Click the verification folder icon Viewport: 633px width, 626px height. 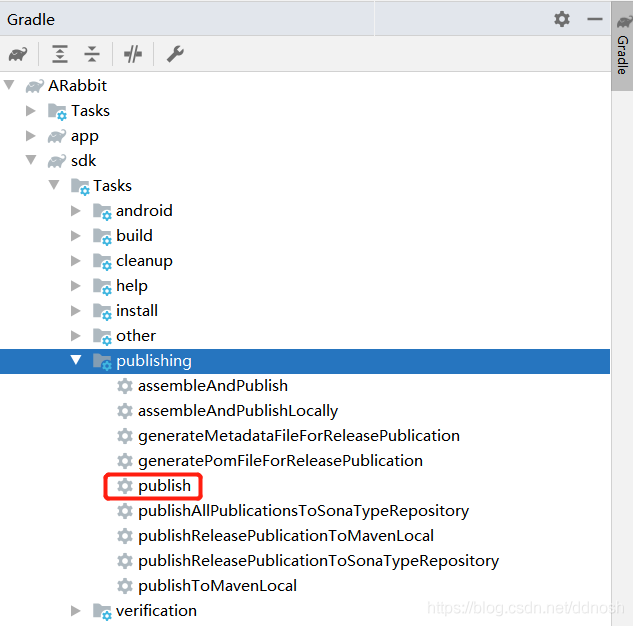coord(102,612)
